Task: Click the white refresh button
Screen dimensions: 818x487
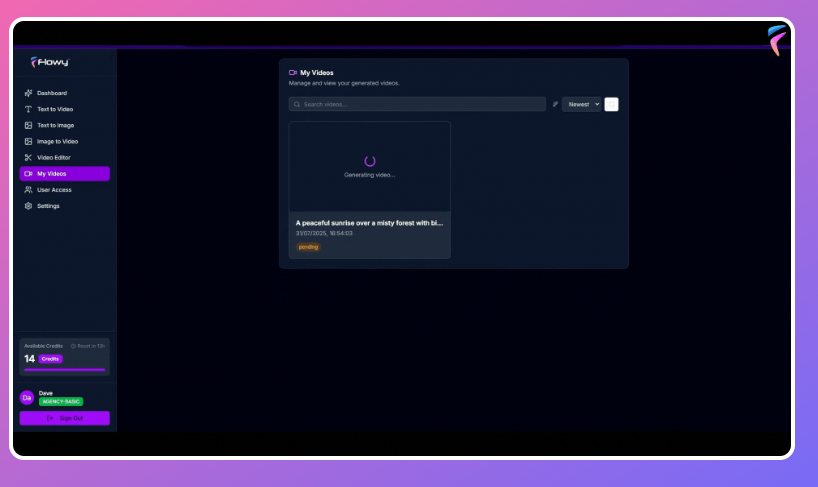Action: tap(611, 104)
